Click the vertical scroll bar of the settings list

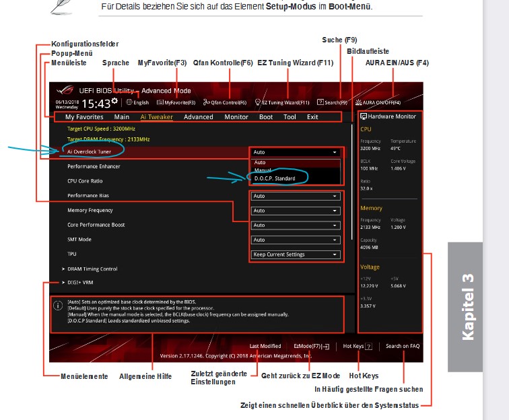[x=352, y=182]
